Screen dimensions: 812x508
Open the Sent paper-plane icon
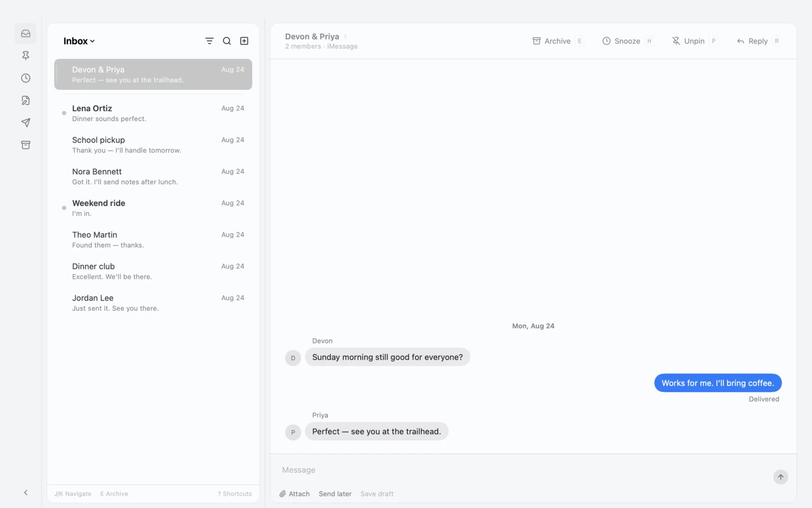(25, 123)
